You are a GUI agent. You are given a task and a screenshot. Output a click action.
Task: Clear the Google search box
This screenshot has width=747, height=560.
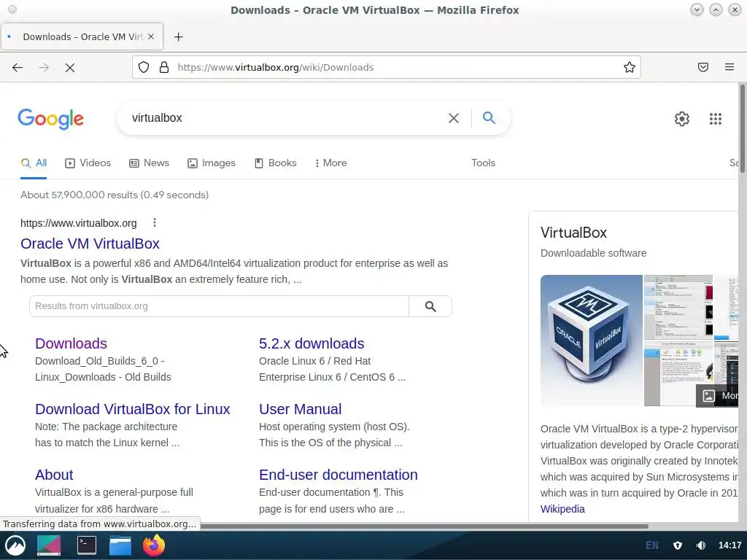pos(454,117)
